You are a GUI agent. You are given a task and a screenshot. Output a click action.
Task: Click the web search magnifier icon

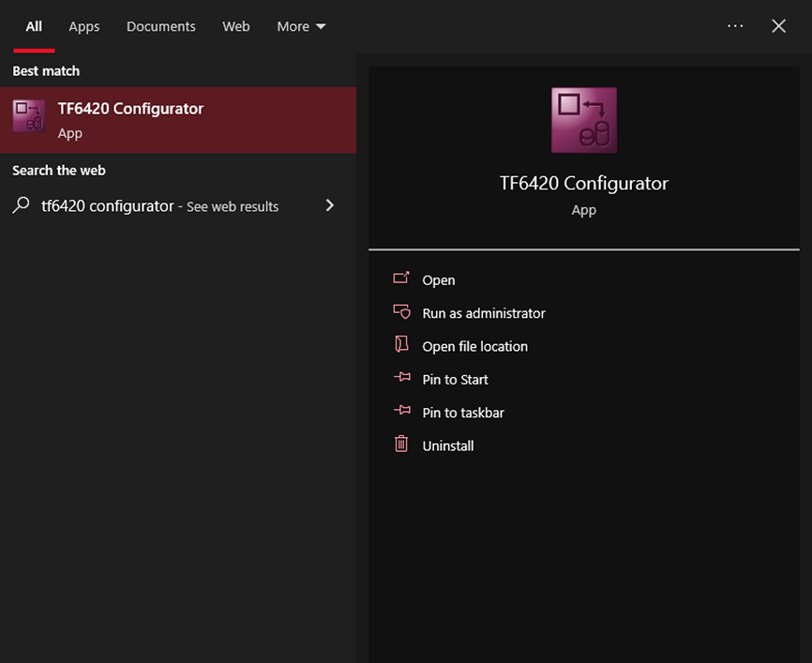coord(21,205)
